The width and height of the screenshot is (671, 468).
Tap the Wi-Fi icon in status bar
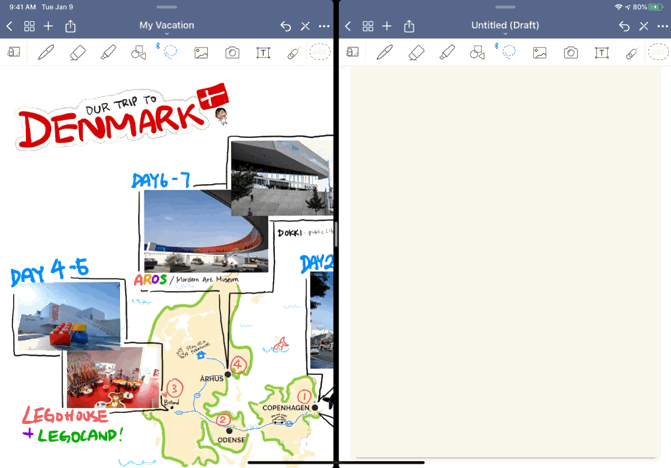[618, 7]
